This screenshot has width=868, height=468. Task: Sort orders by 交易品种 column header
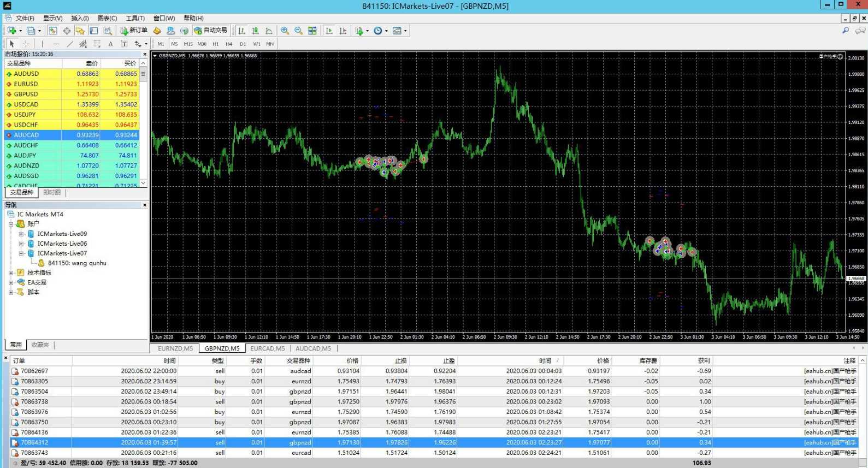(x=289, y=360)
